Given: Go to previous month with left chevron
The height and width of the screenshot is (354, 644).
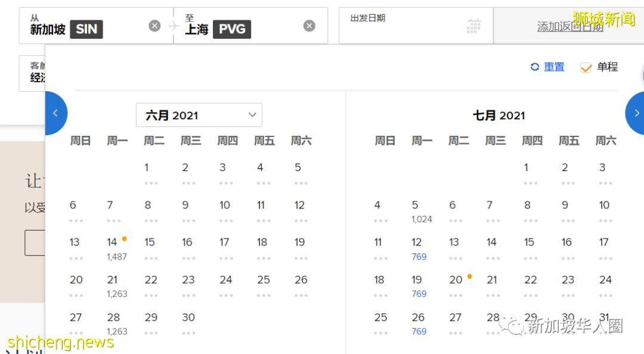Looking at the screenshot, I should [x=55, y=113].
